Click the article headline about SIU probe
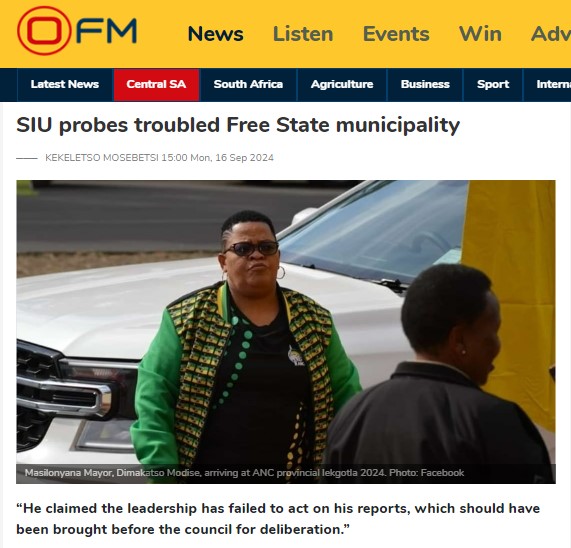571x548 pixels. pyautogui.click(x=238, y=125)
